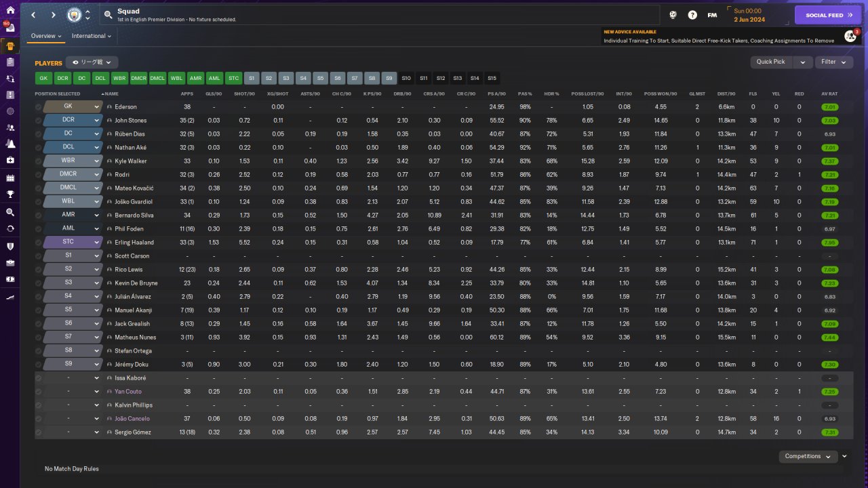The width and height of the screenshot is (868, 488).
Task: Tick the selection circle for Jack Grealish
Action: coord(38,323)
